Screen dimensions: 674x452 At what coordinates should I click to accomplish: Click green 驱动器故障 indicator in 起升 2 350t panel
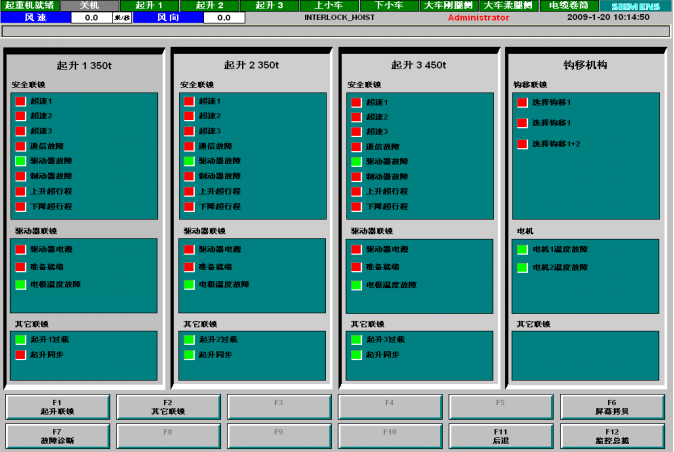click(188, 161)
